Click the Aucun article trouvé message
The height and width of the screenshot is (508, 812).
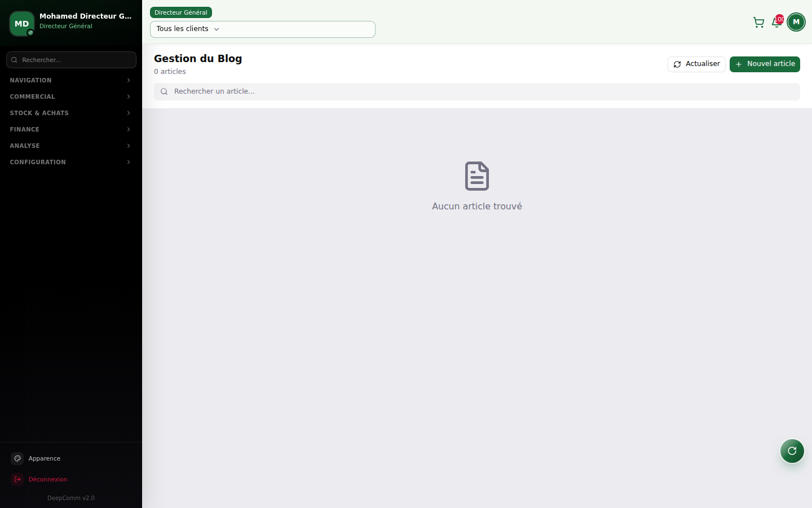(477, 207)
